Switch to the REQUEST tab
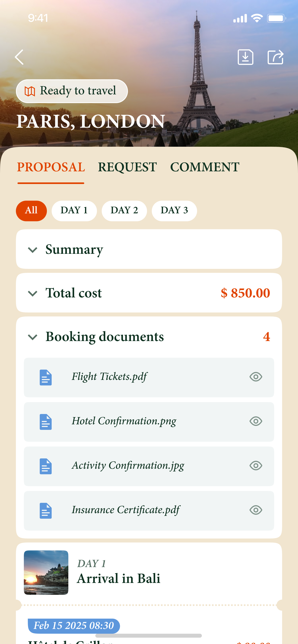 tap(127, 167)
